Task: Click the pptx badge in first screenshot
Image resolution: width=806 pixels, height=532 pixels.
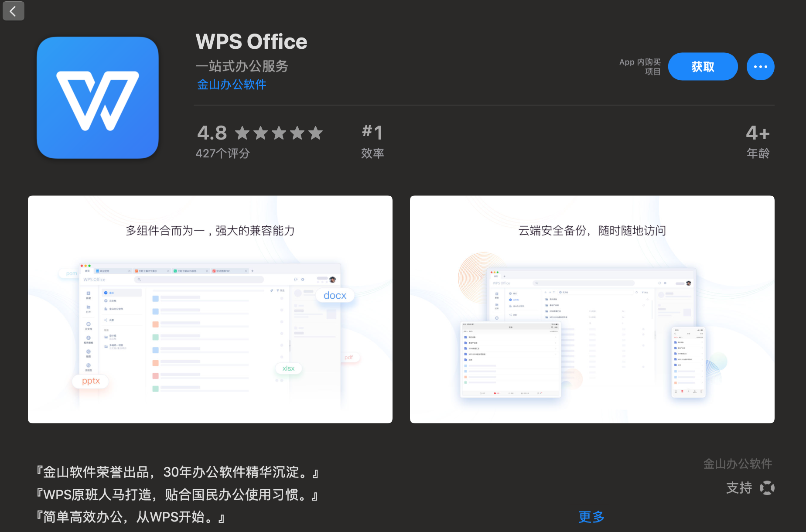Action: pyautogui.click(x=91, y=381)
